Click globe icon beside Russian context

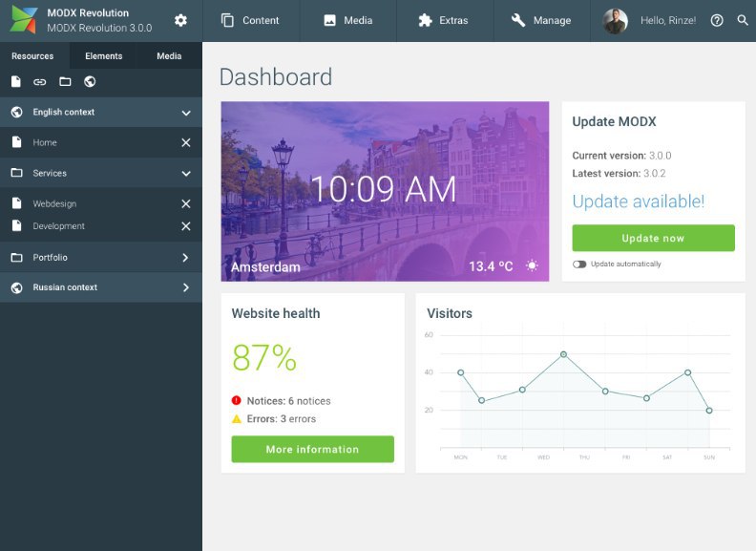point(17,287)
